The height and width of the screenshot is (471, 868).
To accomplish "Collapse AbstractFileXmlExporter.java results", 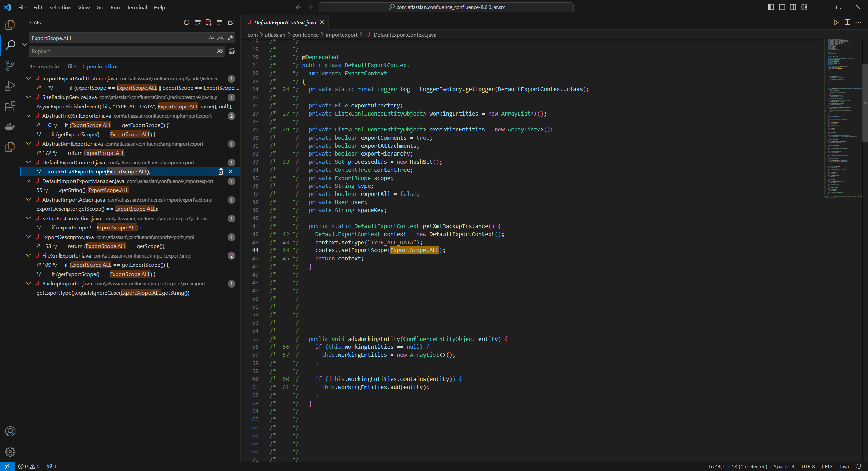I will click(28, 116).
